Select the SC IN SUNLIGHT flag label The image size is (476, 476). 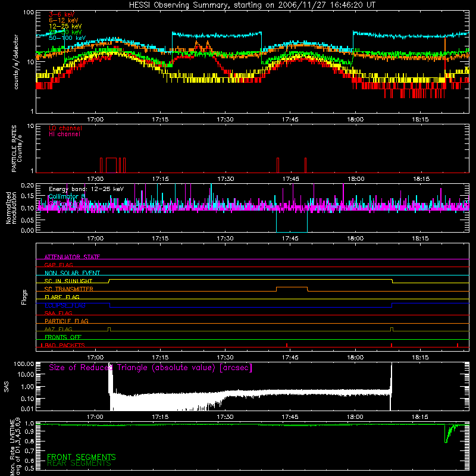(x=68, y=281)
